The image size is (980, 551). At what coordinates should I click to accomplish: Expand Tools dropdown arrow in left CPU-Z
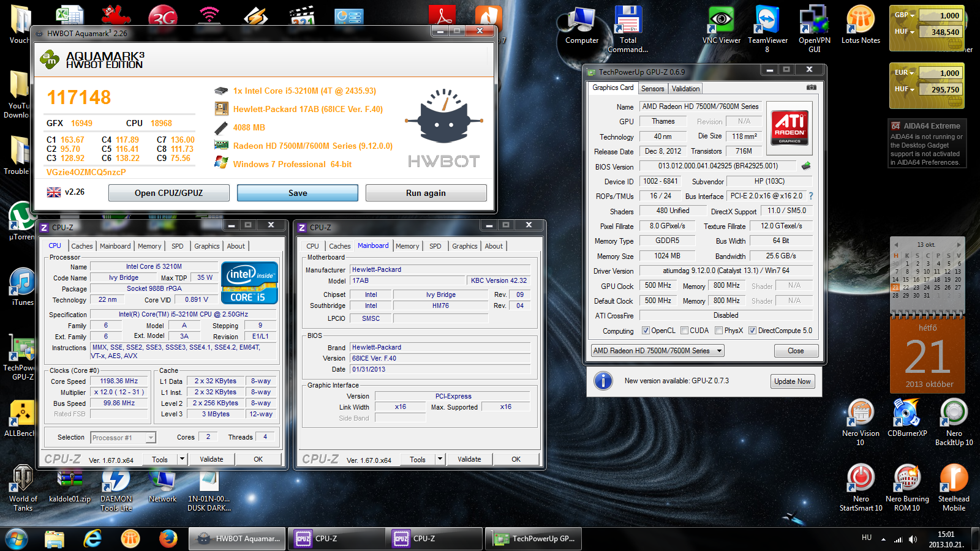[182, 459]
